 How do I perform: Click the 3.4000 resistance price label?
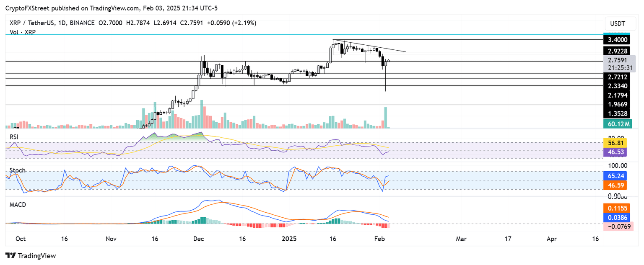pyautogui.click(x=617, y=39)
